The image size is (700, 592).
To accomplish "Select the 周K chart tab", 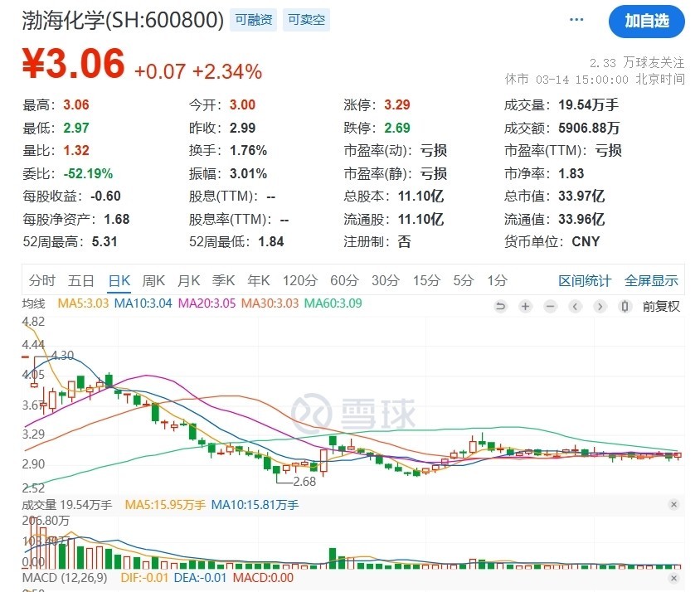I will (153, 281).
